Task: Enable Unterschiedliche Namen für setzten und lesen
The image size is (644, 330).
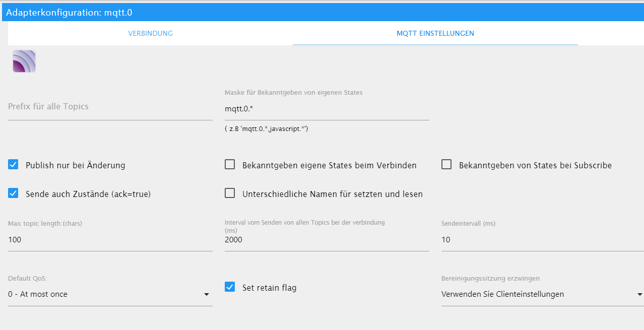Action: pos(230,193)
